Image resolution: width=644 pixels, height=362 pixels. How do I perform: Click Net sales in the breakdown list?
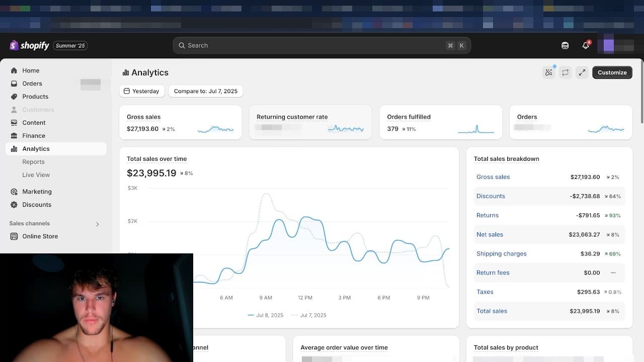(x=490, y=234)
